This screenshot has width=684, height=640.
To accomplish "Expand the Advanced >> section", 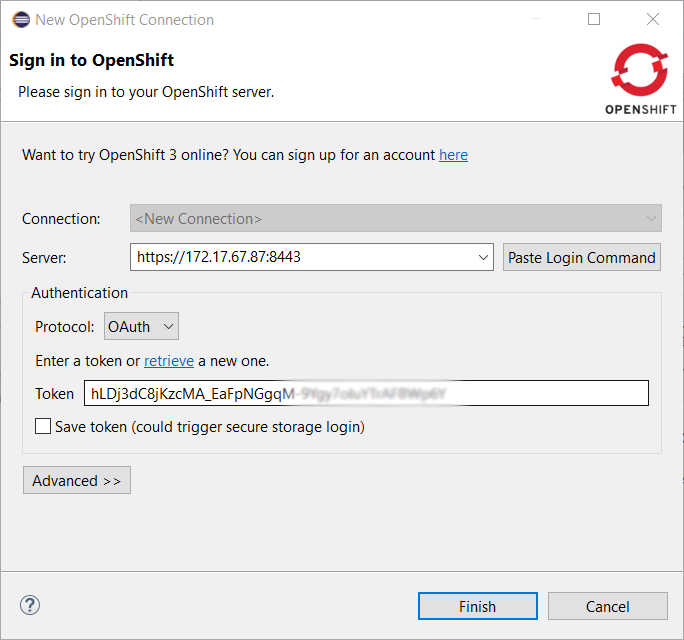I will pos(77,481).
